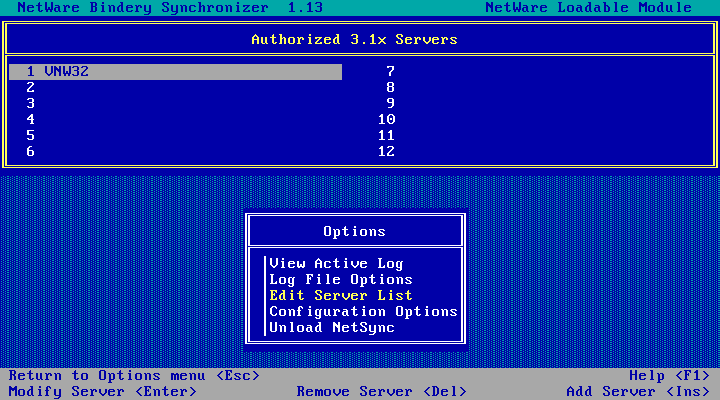Choose Log File Options menu entry

pos(341,280)
